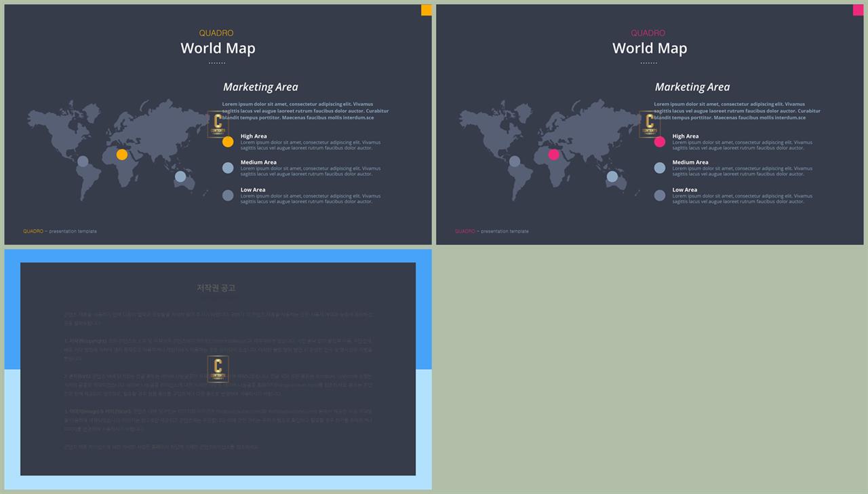868x494 pixels.
Task: Click 'Medium Area' label on pink slide
Action: point(690,162)
